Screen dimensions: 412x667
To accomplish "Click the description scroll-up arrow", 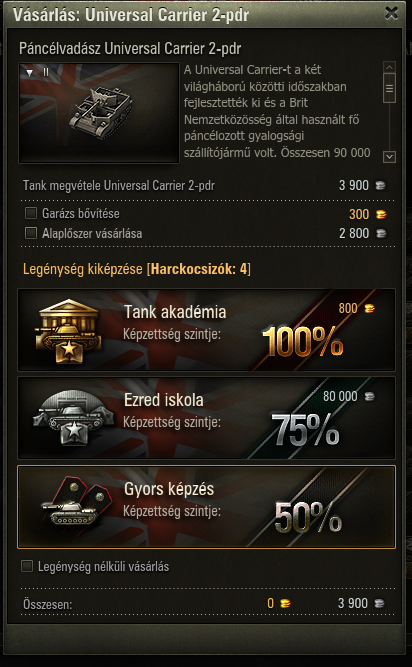I will 389,67.
